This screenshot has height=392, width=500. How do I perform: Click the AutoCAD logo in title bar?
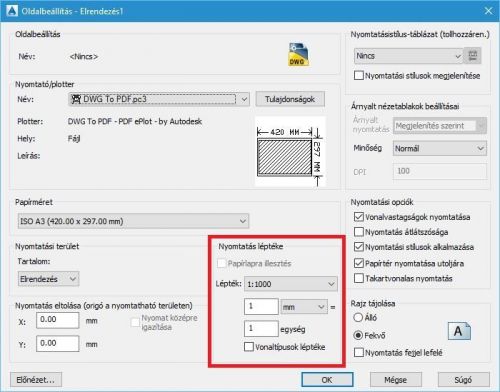point(12,11)
